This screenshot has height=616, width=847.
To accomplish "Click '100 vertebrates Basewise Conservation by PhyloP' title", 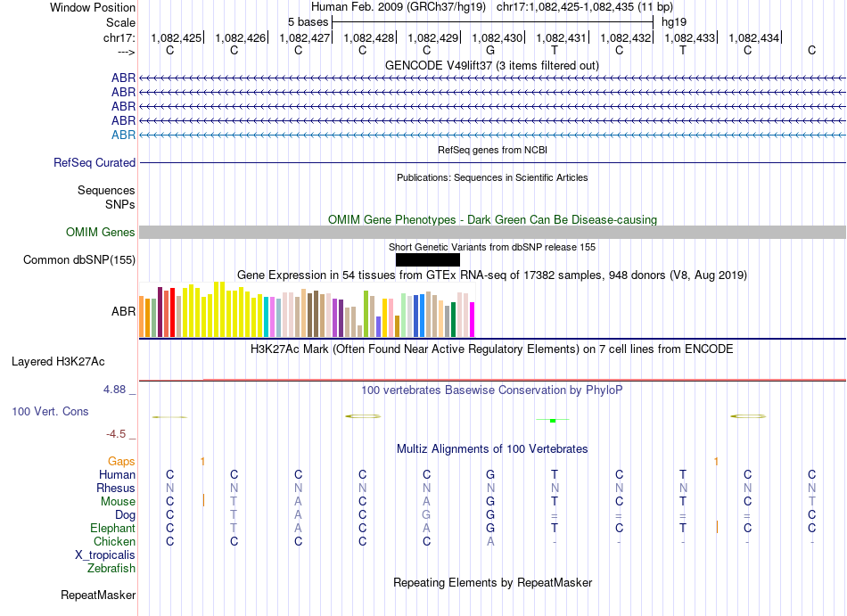I will click(492, 390).
